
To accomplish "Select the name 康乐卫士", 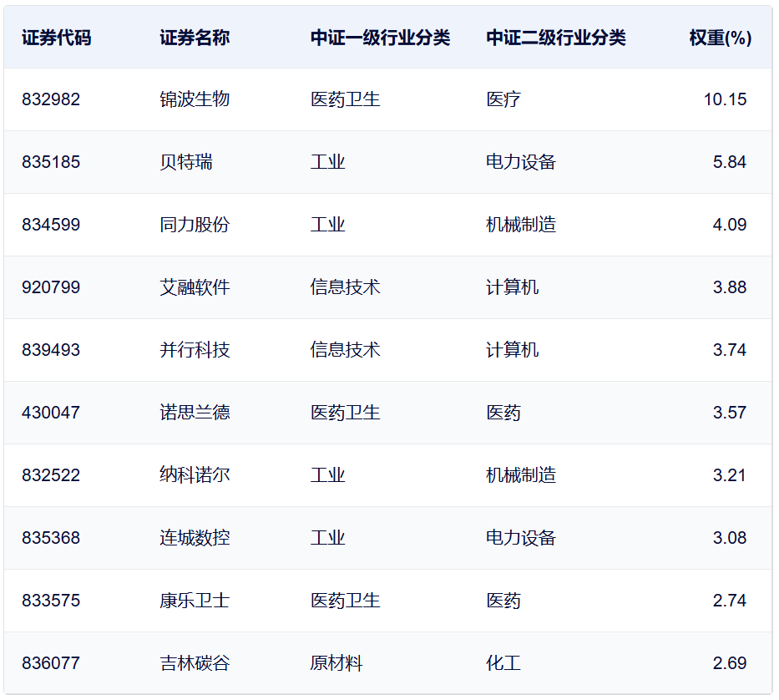I will [x=195, y=601].
